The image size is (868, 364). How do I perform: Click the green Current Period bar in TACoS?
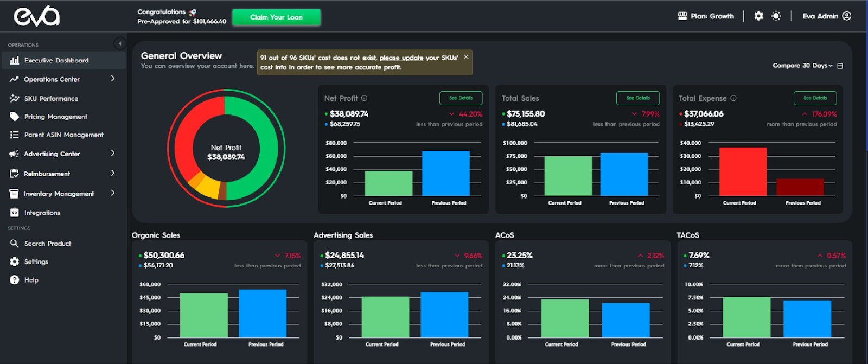[x=746, y=317]
